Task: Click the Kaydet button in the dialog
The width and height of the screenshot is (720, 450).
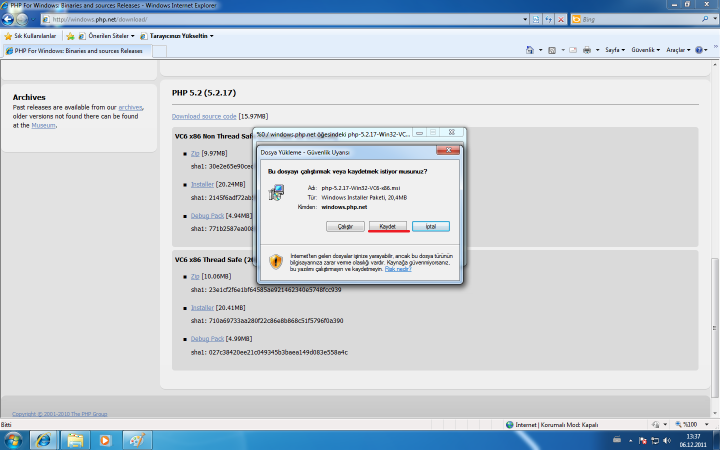Action: tap(388, 227)
